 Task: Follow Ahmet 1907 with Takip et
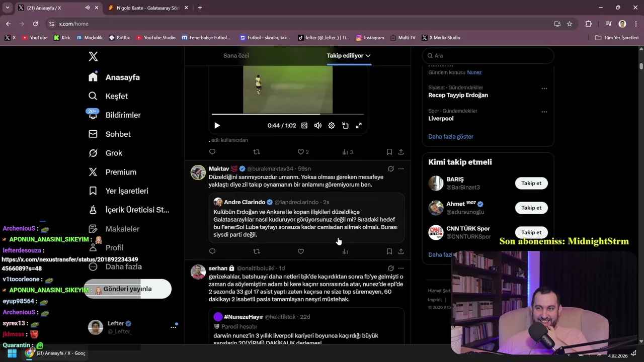click(531, 208)
